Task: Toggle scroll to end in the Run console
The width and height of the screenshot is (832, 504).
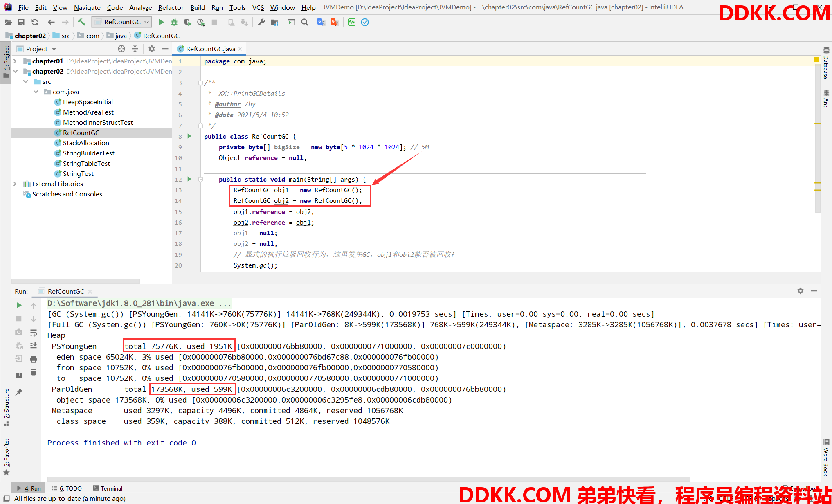Action: coord(34,346)
